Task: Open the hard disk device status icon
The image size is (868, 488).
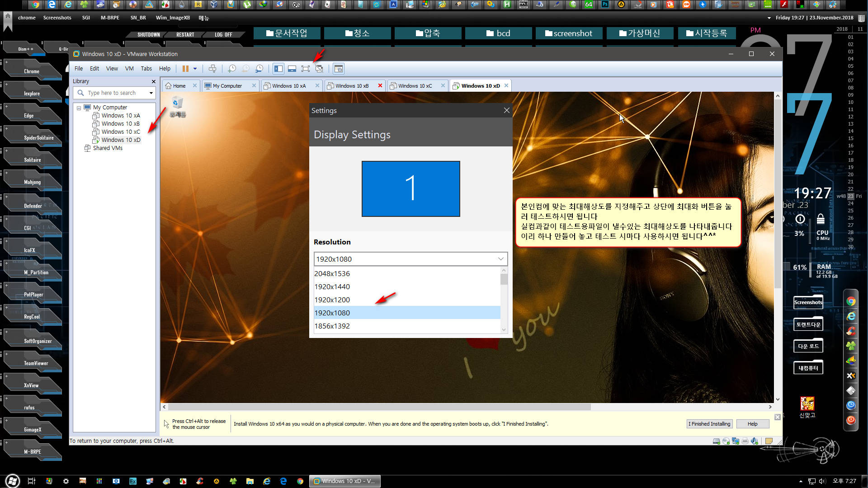Action: (716, 441)
